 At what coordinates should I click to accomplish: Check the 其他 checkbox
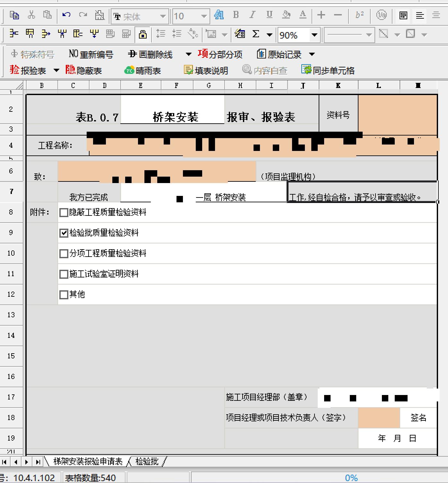[x=64, y=295]
